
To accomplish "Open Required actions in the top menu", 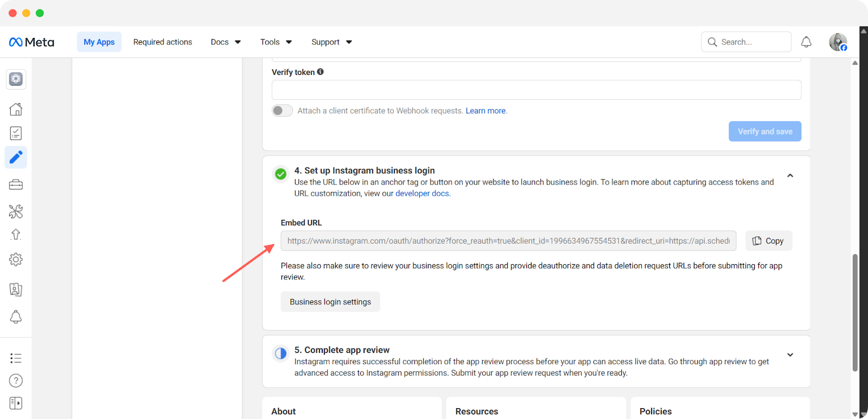I will point(163,42).
